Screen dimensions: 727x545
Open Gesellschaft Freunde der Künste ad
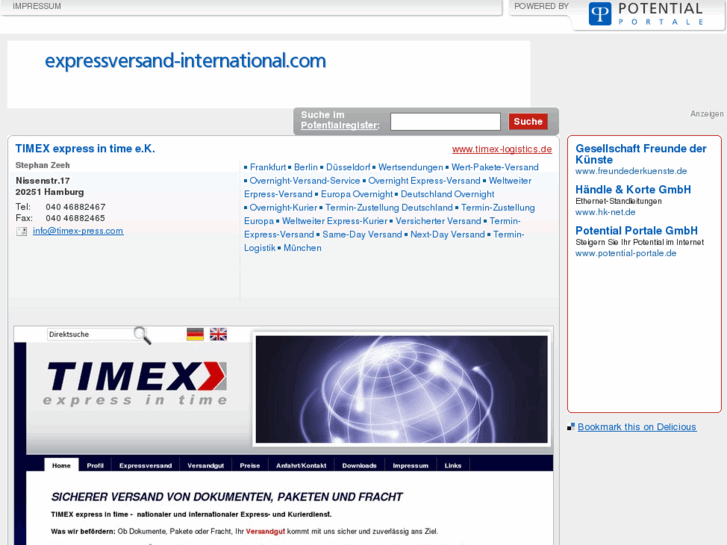coord(641,154)
